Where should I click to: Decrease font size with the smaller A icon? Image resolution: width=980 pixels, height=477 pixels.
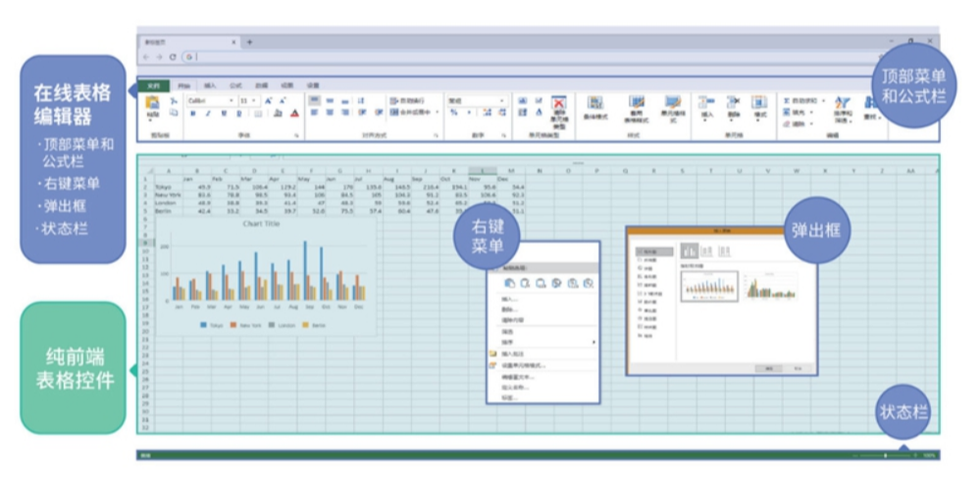tap(284, 101)
